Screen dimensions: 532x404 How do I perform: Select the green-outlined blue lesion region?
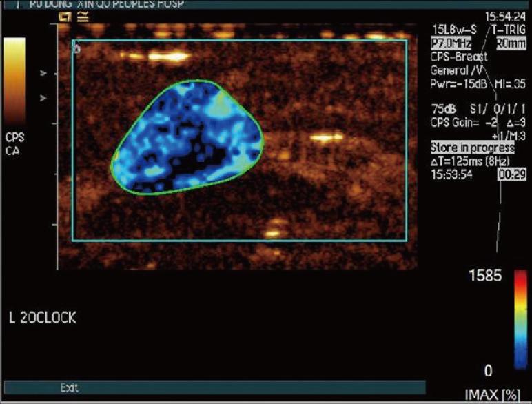click(187, 137)
